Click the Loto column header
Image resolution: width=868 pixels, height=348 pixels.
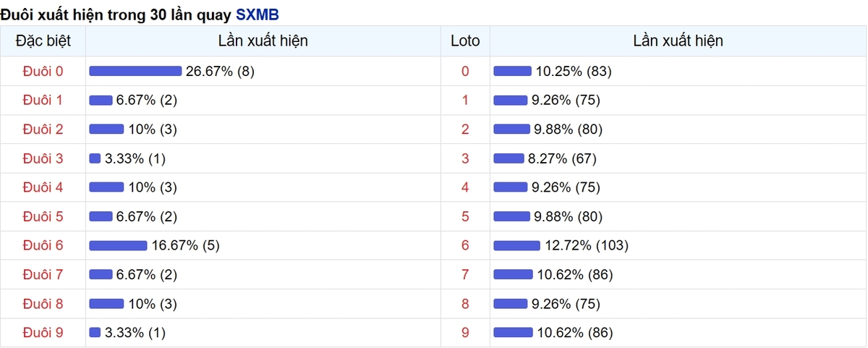pyautogui.click(x=465, y=41)
